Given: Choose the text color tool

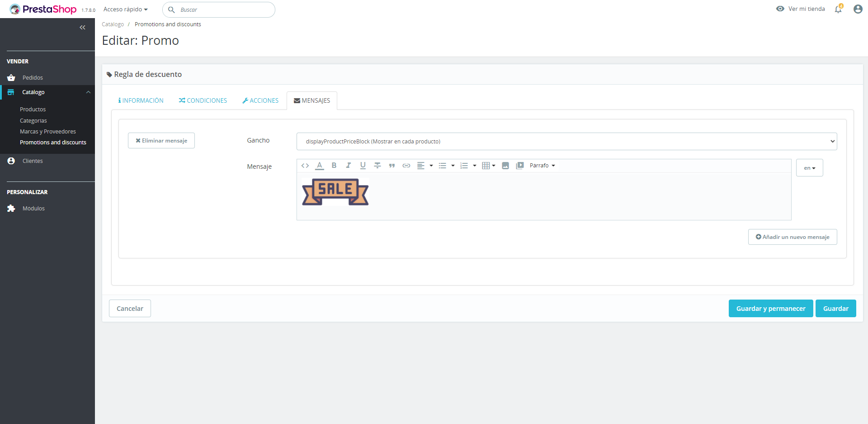Looking at the screenshot, I should pyautogui.click(x=320, y=166).
